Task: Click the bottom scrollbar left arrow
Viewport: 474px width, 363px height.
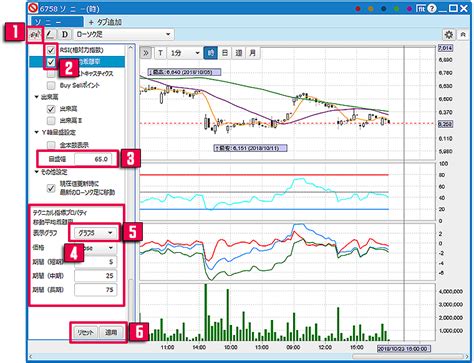Action: pyautogui.click(x=30, y=357)
